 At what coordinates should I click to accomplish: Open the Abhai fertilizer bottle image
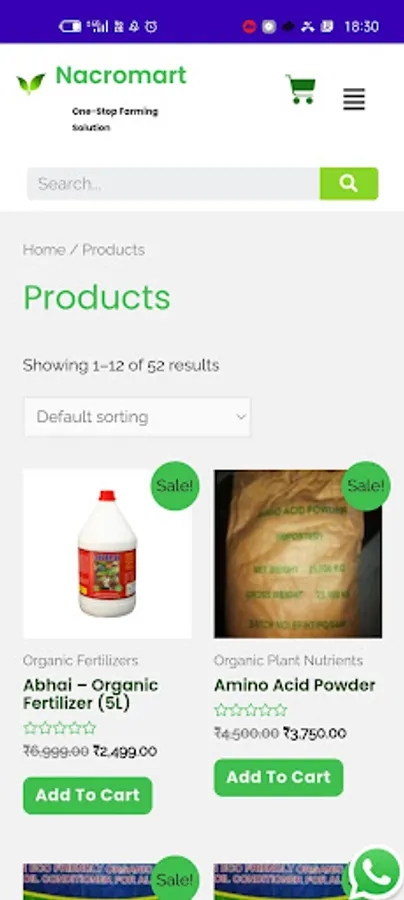click(107, 554)
